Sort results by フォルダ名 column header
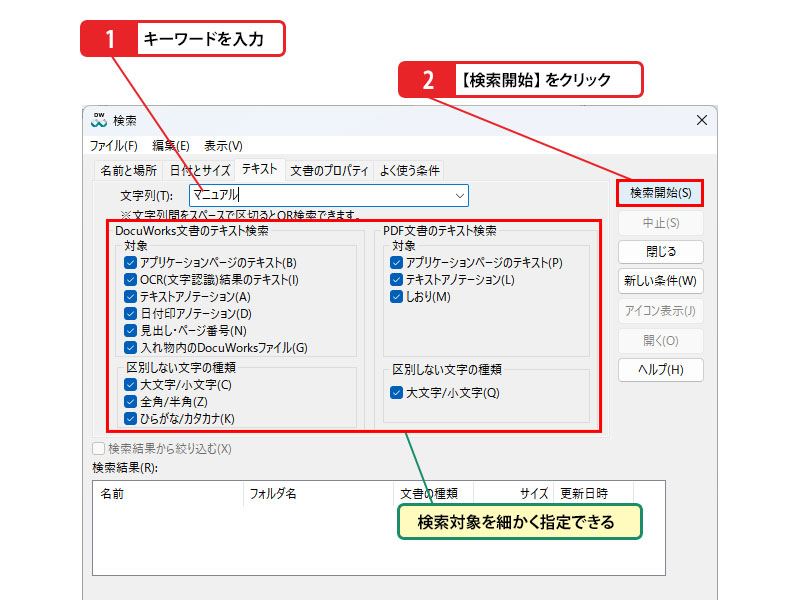Viewport: 800px width, 600px height. click(x=318, y=493)
